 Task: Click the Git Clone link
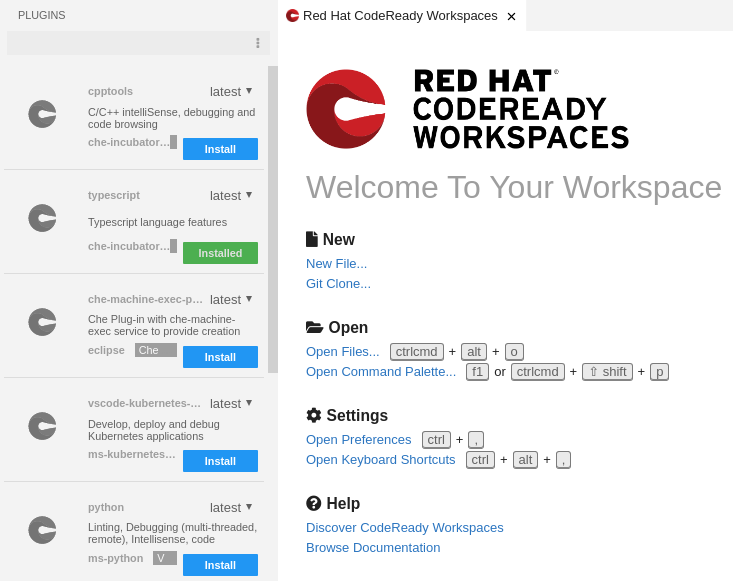338,284
